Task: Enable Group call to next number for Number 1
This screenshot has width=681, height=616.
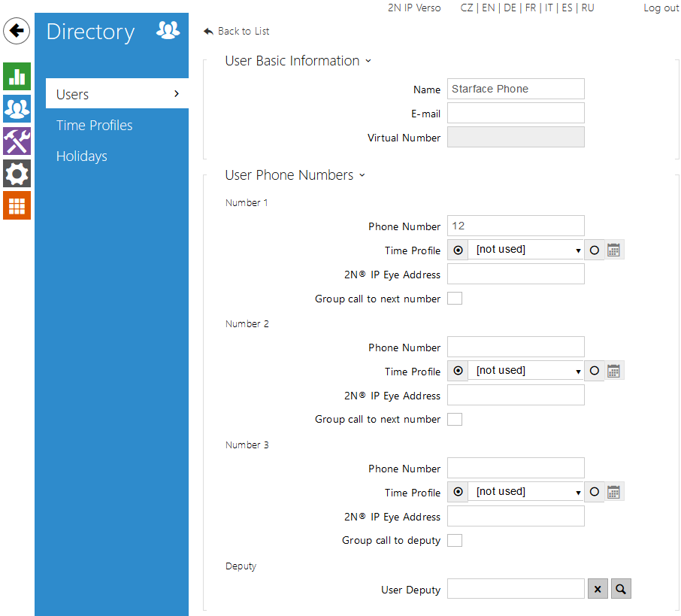Action: (x=455, y=299)
